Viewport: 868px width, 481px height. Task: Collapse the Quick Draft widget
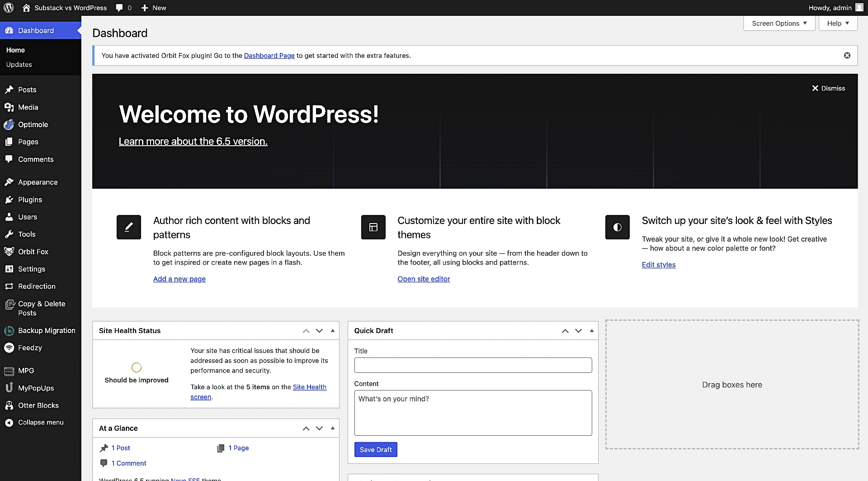tap(591, 331)
